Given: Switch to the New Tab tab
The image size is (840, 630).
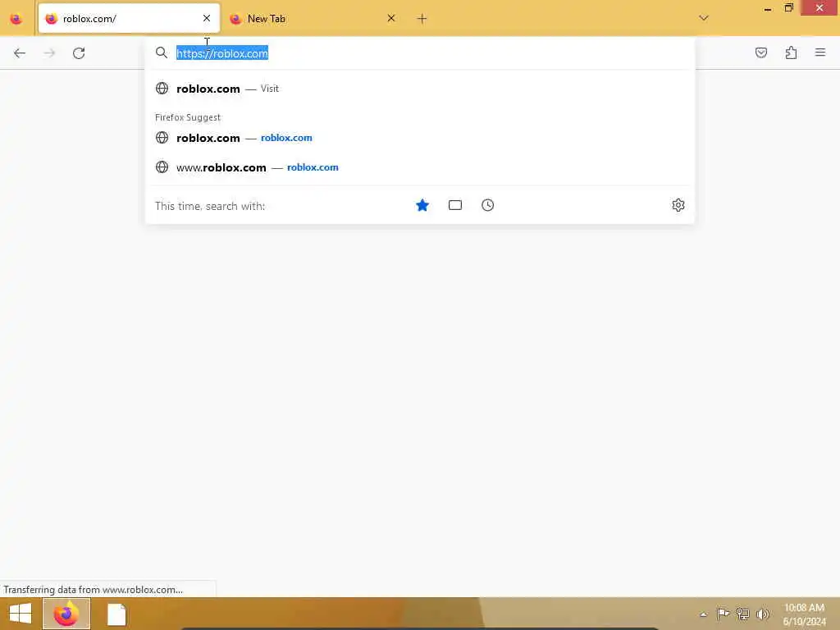Looking at the screenshot, I should click(313, 19).
